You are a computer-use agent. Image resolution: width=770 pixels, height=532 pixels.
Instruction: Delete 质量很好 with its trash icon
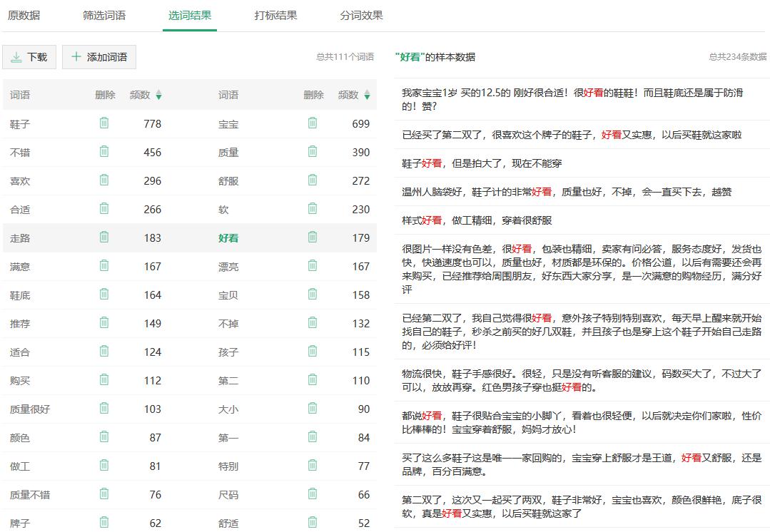(x=104, y=409)
